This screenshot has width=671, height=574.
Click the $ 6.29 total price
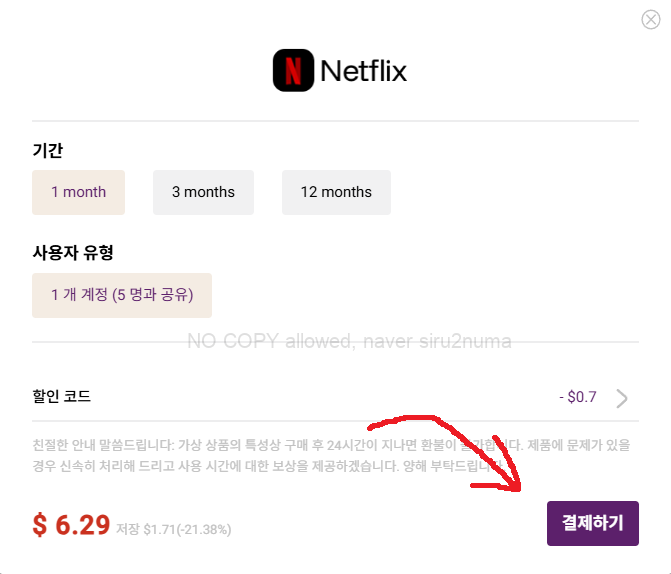click(x=71, y=525)
